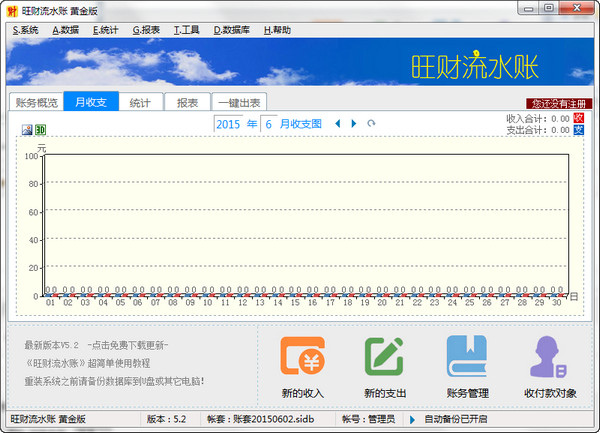The width and height of the screenshot is (600, 433).
Task: Open the D.数据库 menu
Action: pos(232,30)
